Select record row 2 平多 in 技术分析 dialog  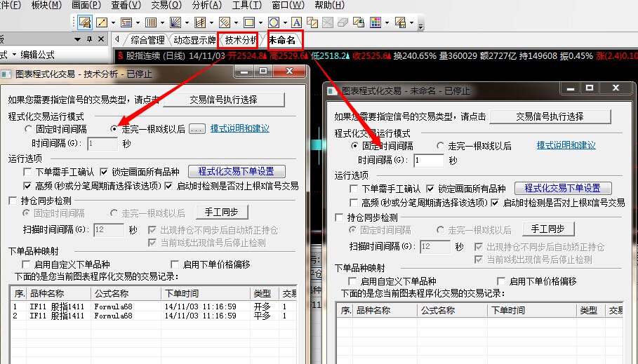point(154,316)
